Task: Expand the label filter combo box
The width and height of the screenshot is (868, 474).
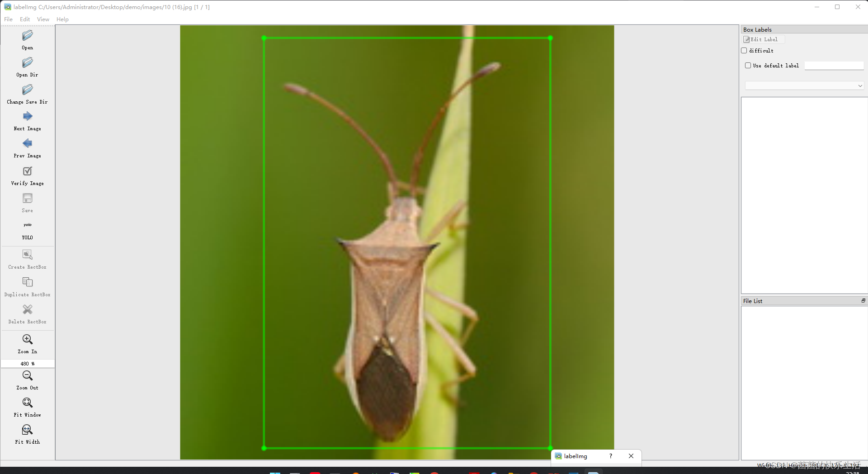Action: point(804,85)
